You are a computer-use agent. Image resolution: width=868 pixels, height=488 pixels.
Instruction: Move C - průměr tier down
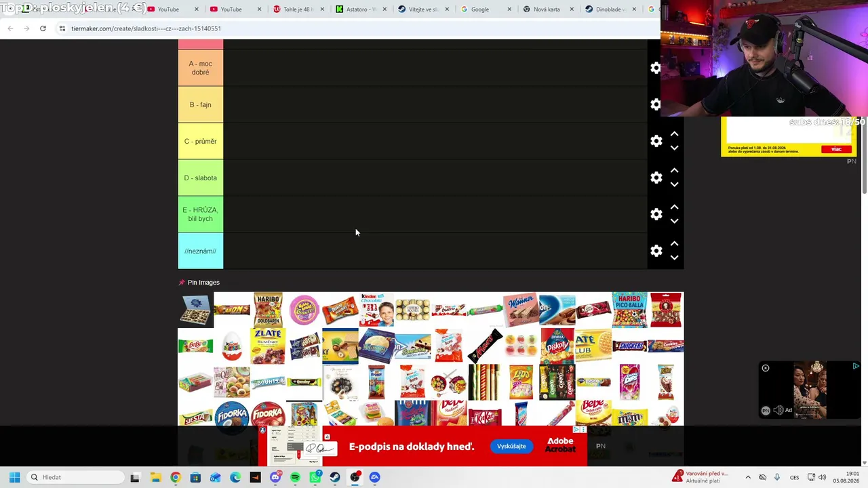point(674,148)
